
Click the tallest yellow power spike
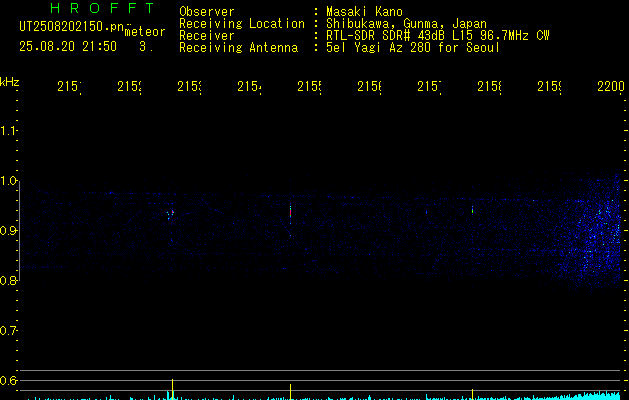coord(172,389)
